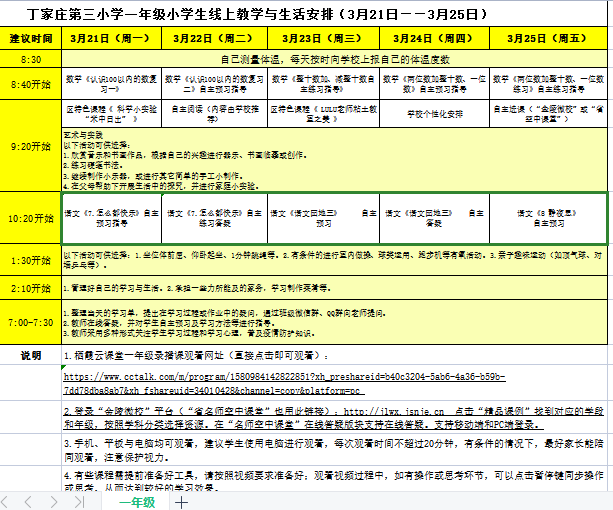Screen dimensions: 613x510
Task: Select the 管理好自己的学习与生活 row
Action: [334, 288]
